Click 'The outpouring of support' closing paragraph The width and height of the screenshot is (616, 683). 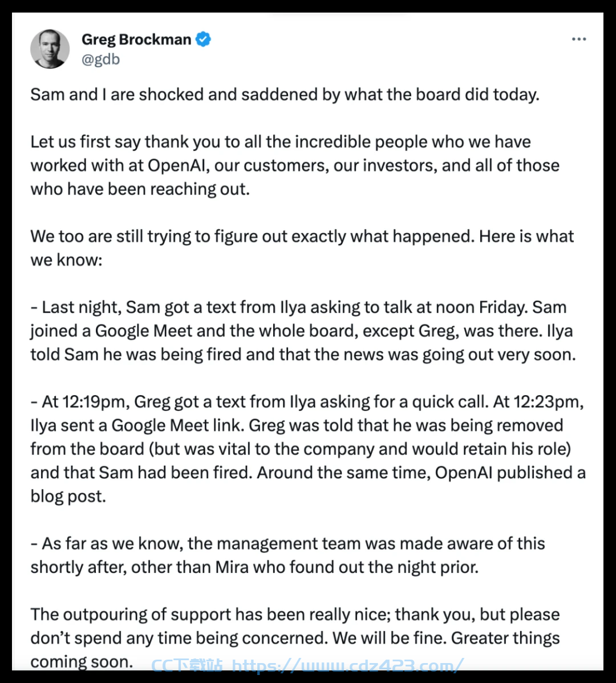point(295,638)
